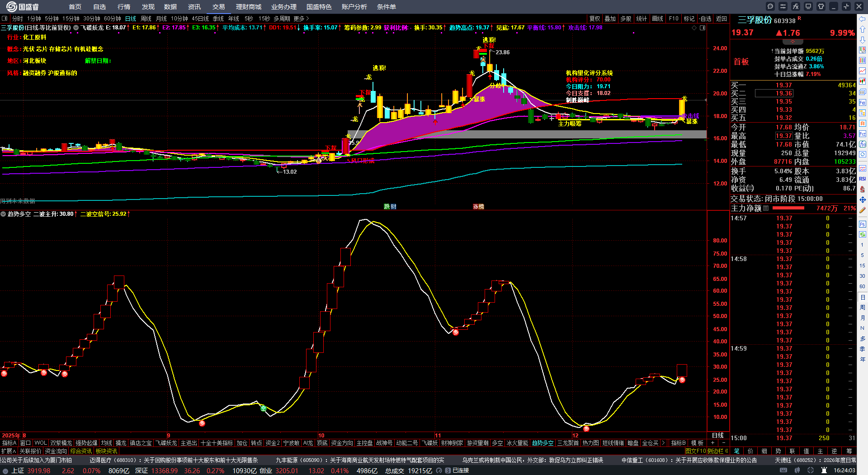Click the gray support band on the chart
The height and width of the screenshot is (475, 868).
point(527,134)
